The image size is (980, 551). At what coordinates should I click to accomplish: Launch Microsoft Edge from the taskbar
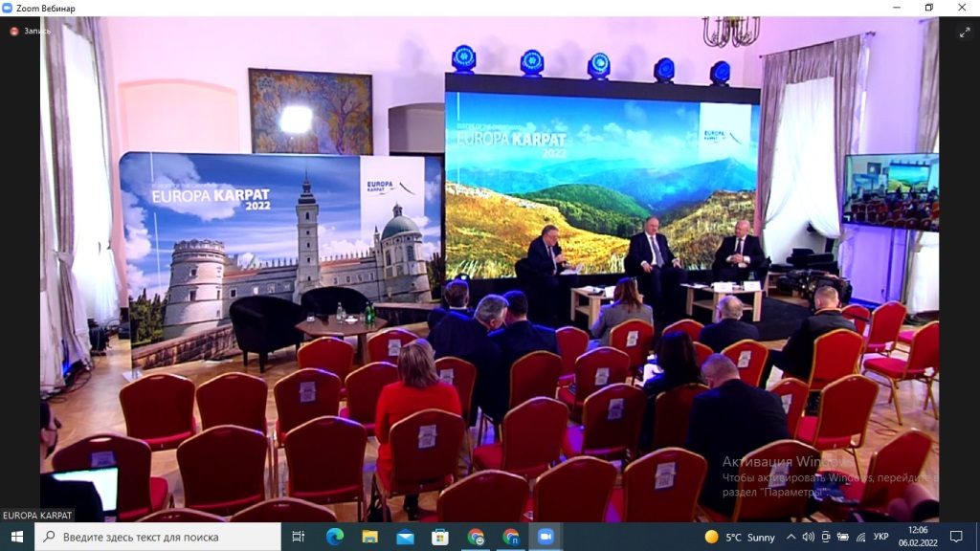(x=334, y=537)
